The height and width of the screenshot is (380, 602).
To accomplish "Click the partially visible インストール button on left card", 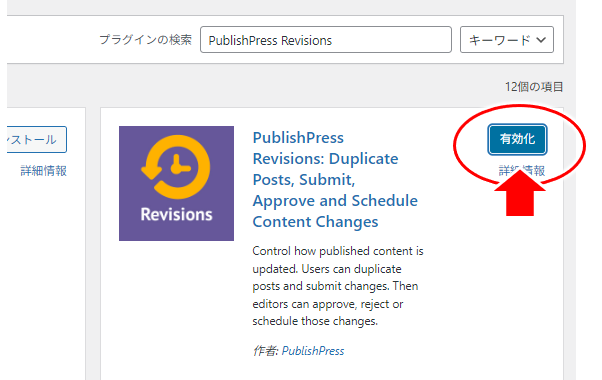I will coord(37,139).
